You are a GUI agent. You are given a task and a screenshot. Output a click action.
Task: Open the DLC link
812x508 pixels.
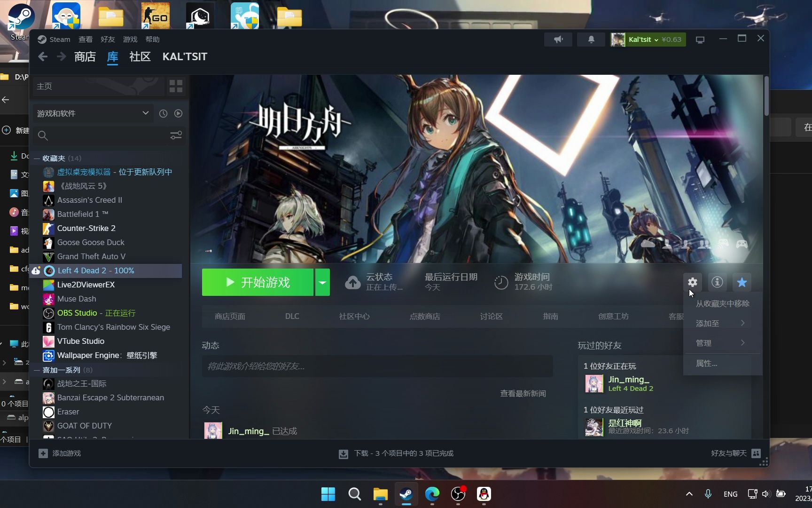click(x=292, y=317)
